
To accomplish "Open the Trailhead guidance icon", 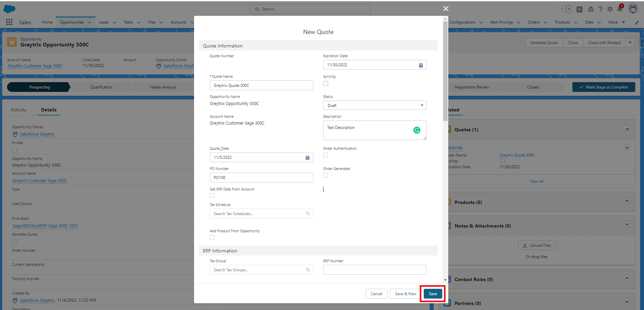I will [x=591, y=9].
